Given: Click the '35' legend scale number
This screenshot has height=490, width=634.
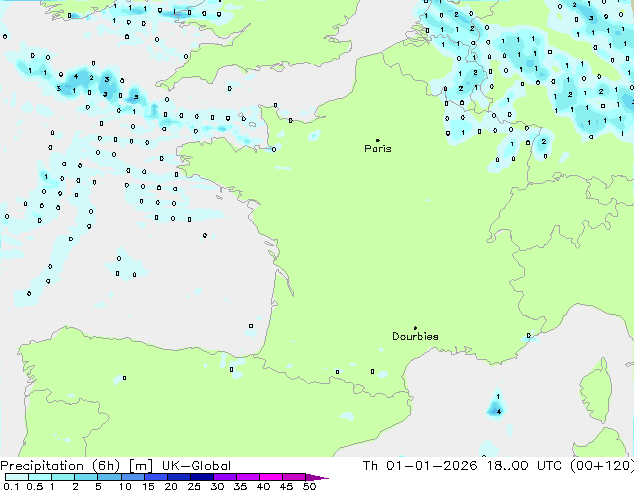Looking at the screenshot, I should [241, 486].
